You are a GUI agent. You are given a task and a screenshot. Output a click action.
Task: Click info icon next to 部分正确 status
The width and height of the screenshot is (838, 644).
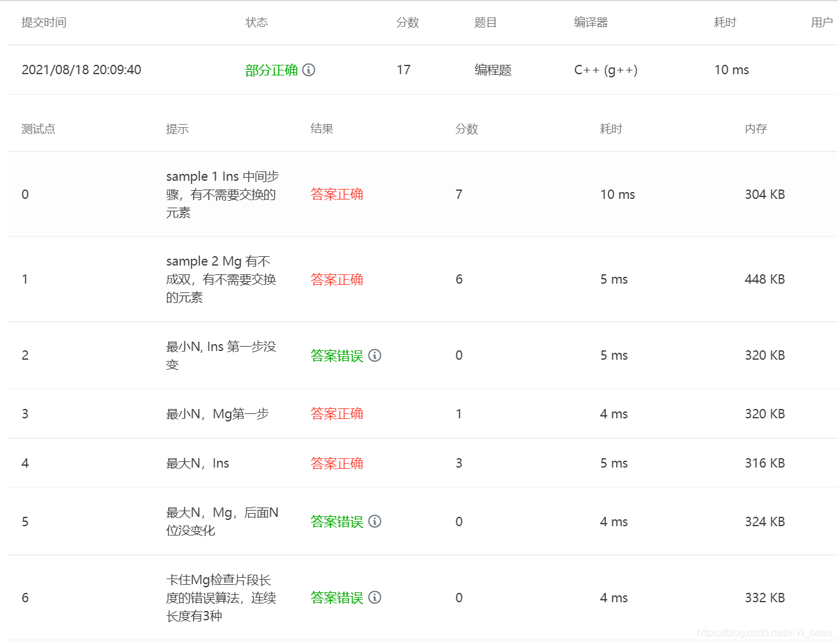tap(309, 70)
